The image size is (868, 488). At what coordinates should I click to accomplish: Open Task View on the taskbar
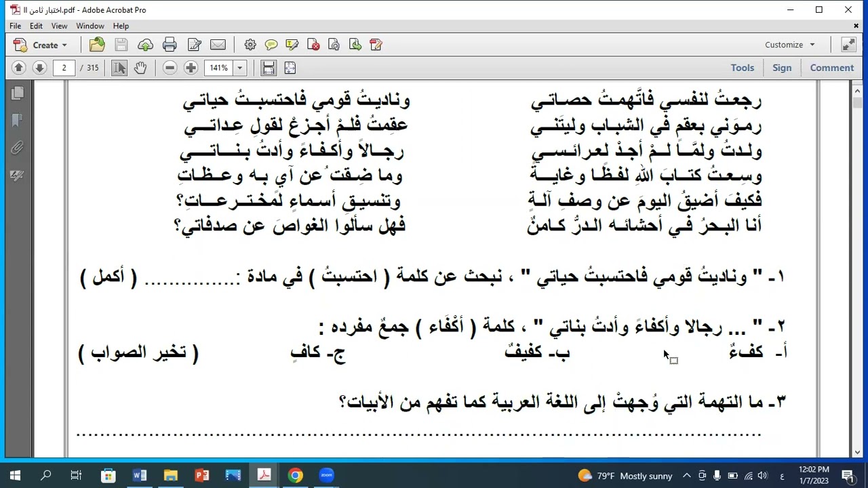pos(77,476)
